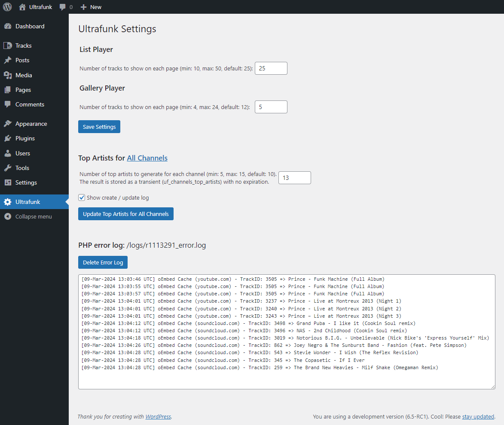Click the Comments speech bubble sidebar icon
Image resolution: width=504 pixels, height=425 pixels.
pos(8,104)
